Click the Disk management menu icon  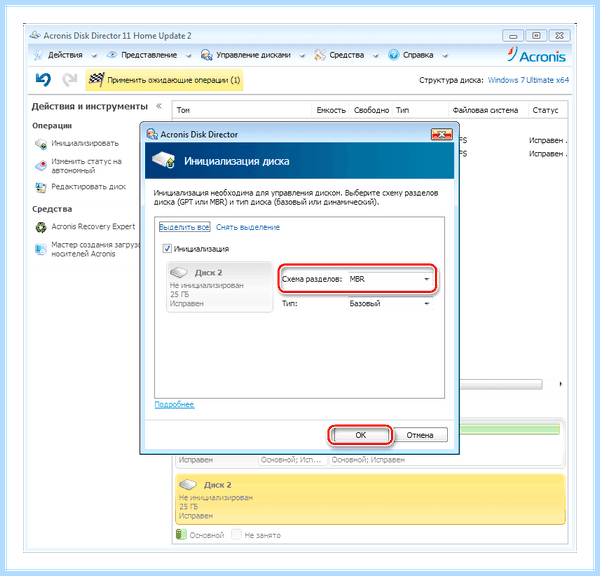[207, 55]
